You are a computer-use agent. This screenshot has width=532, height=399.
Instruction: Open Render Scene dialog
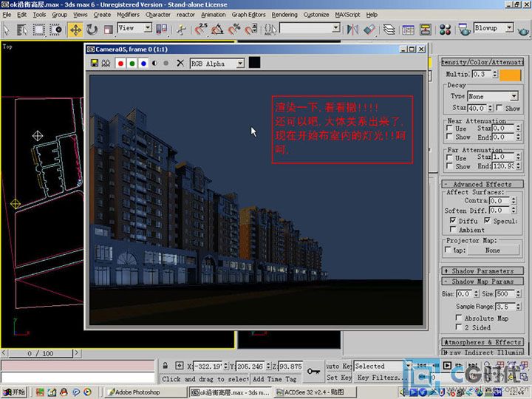click(x=464, y=30)
